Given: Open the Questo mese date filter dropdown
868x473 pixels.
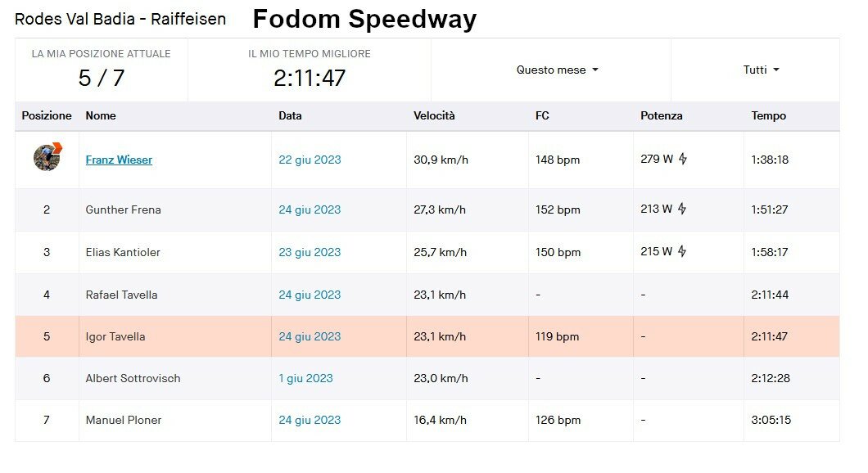Looking at the screenshot, I should 558,70.
